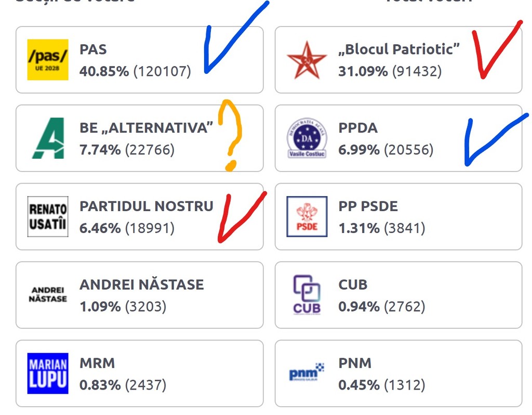Open the „Blocul Patriotic” name link
532x415 pixels.
(x=399, y=49)
